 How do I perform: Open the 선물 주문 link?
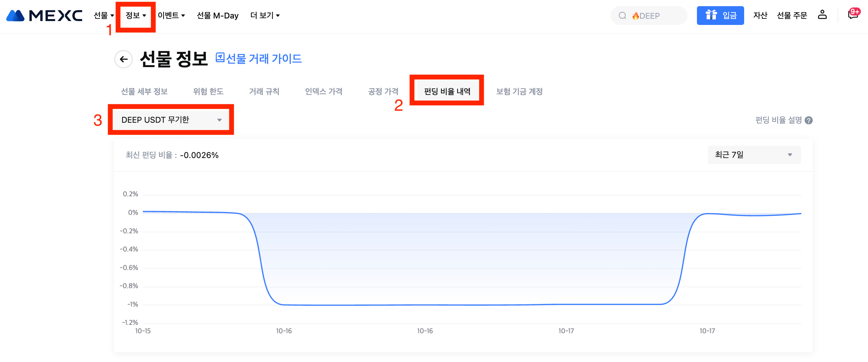click(791, 16)
